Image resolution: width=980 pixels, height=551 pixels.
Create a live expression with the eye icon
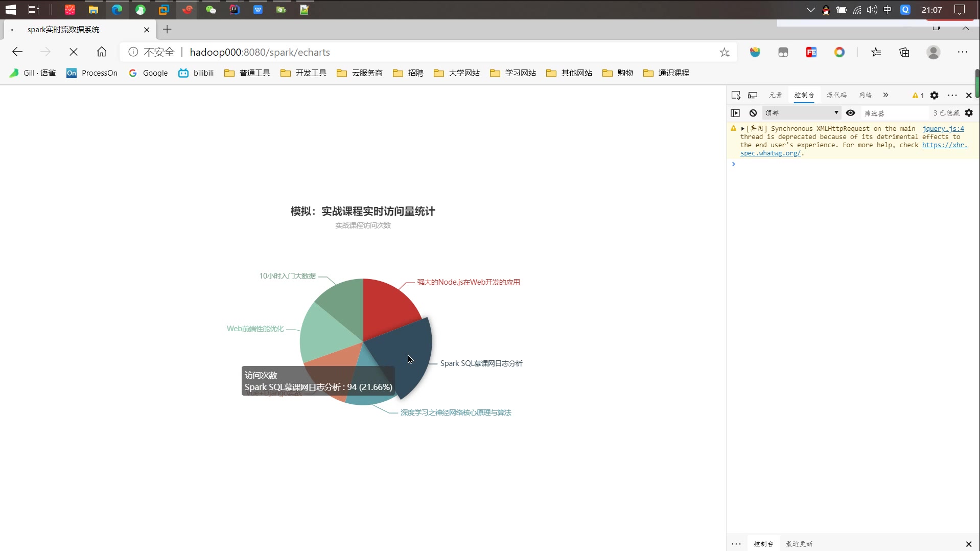851,113
